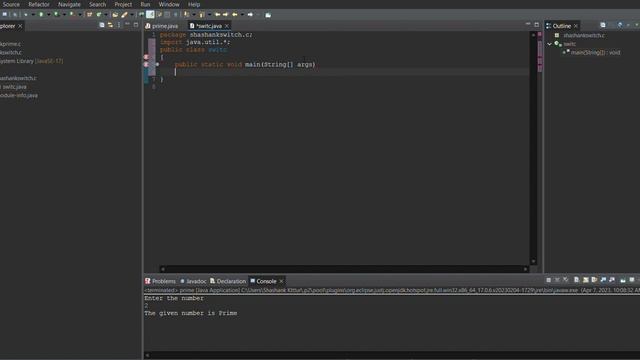This screenshot has height=360, width=640.
Task: Click the main method line in the editor
Action: 245,64
